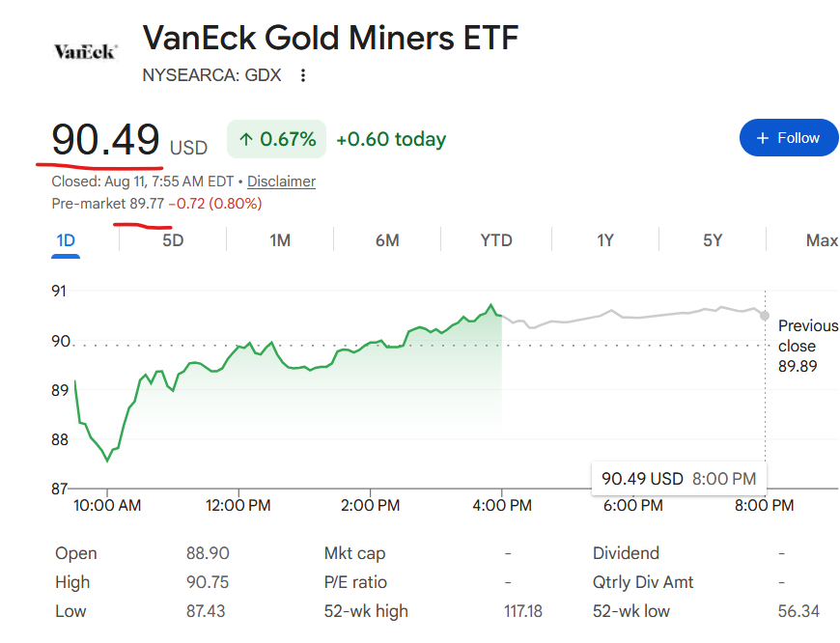Viewport: 840px width, 643px height.
Task: Show the 5Y chart range
Action: coord(713,240)
